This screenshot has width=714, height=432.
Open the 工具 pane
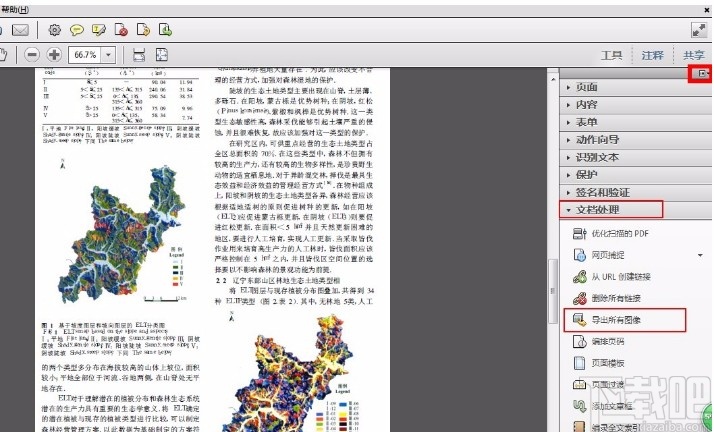pos(611,56)
